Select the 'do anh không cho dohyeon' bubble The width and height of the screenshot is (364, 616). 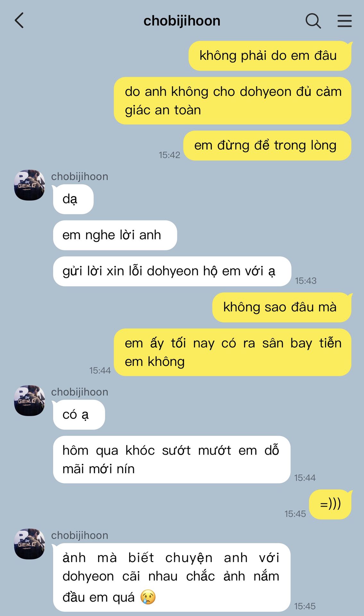pyautogui.click(x=233, y=101)
